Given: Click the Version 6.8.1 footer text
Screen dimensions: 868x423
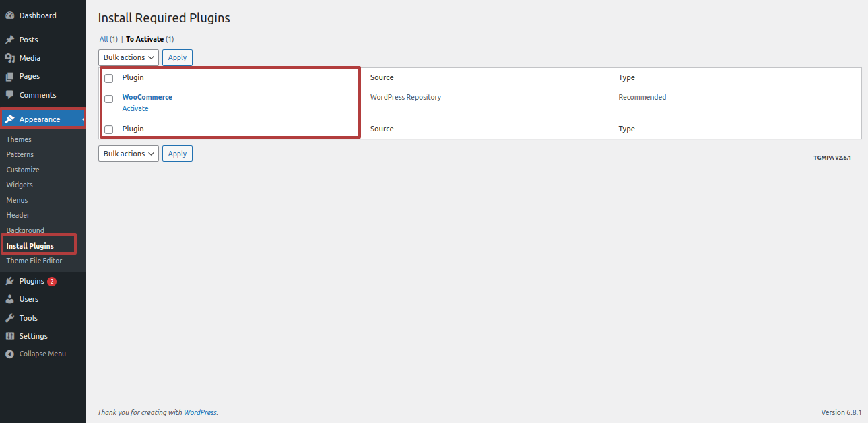Looking at the screenshot, I should click(841, 412).
